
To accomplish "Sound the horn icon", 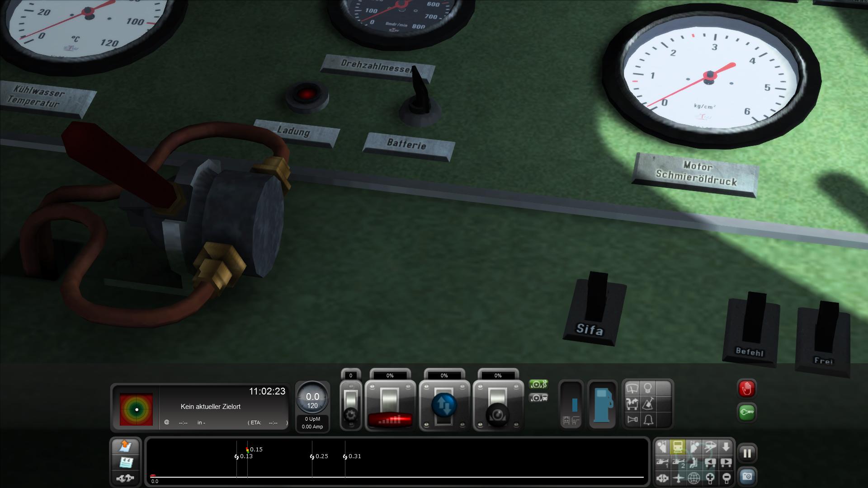I will click(x=632, y=420).
